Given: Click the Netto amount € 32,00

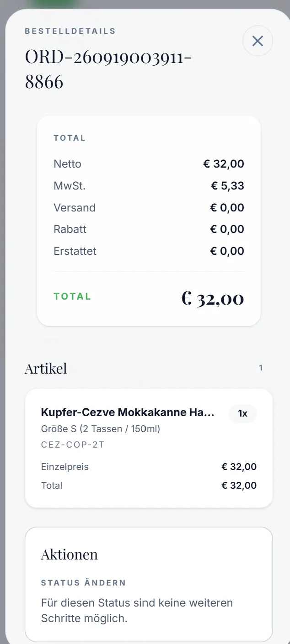Looking at the screenshot, I should coord(224,164).
